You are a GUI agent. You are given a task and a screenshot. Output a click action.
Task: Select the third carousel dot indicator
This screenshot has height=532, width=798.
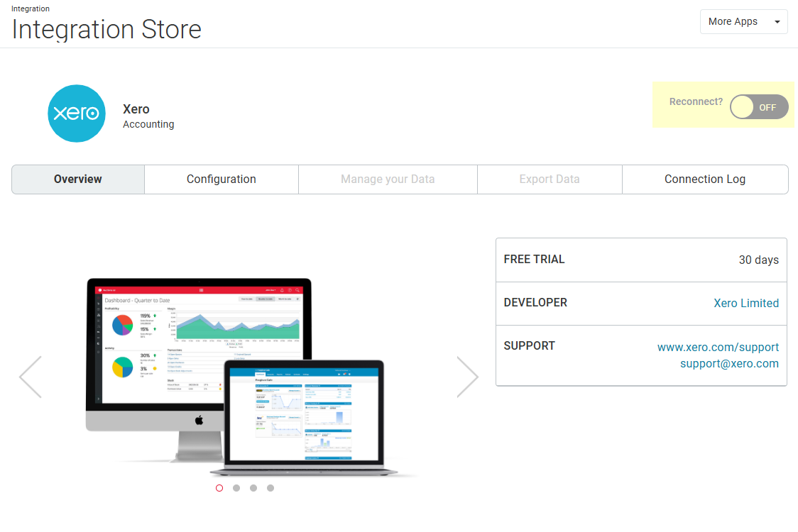click(x=253, y=488)
